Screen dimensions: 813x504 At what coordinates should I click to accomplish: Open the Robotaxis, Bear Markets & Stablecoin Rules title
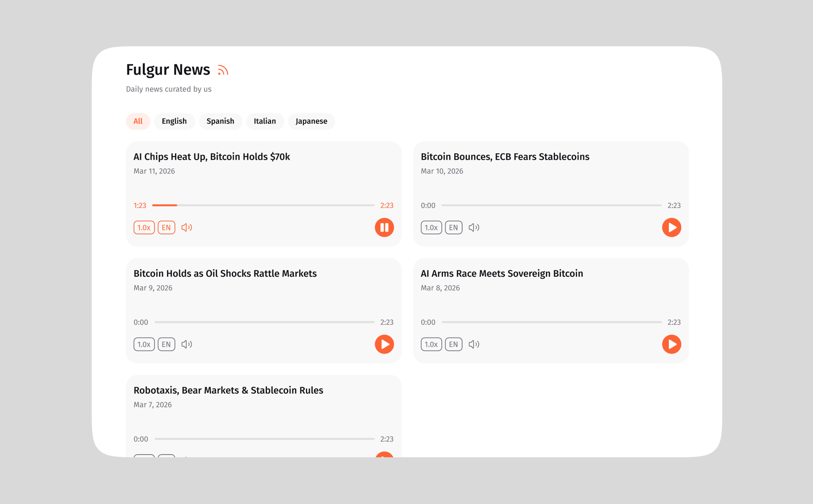pyautogui.click(x=228, y=390)
